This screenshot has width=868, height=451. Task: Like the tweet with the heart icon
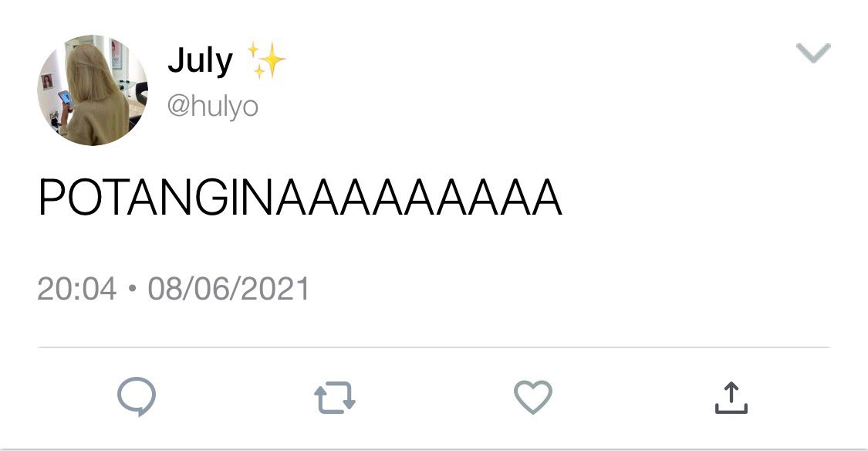click(x=532, y=397)
